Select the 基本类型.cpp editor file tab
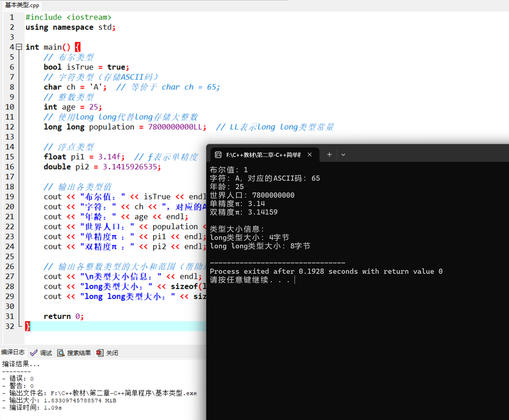Screen dimensions: 509x420 [x=22, y=5]
